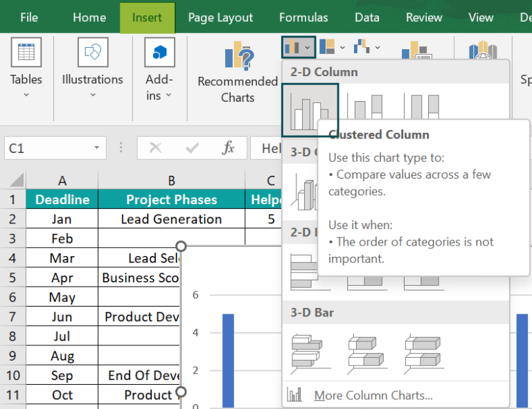Viewport: 532px width, 409px height.
Task: Open the Name Box dropdown arrow
Action: click(96, 148)
